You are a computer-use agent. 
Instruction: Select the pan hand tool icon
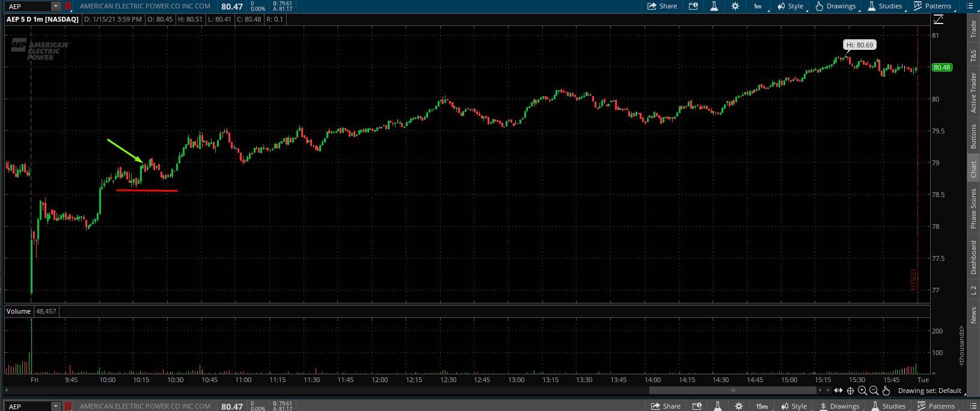point(886,391)
